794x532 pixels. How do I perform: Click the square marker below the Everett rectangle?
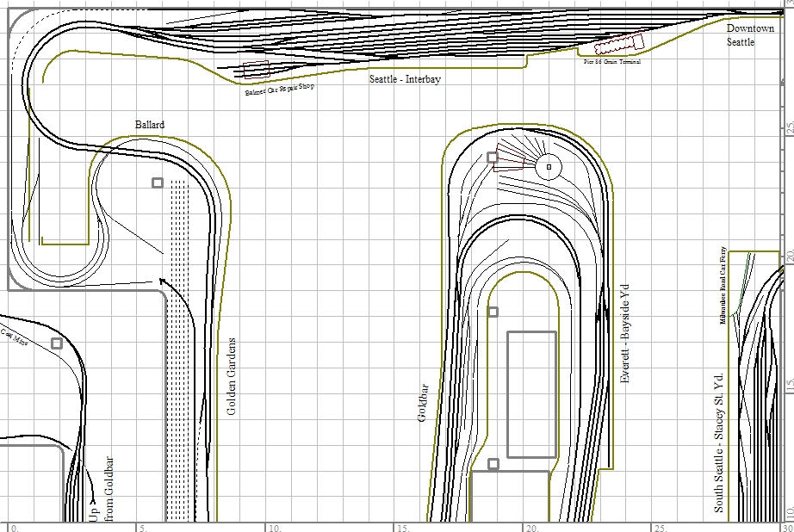click(493, 464)
